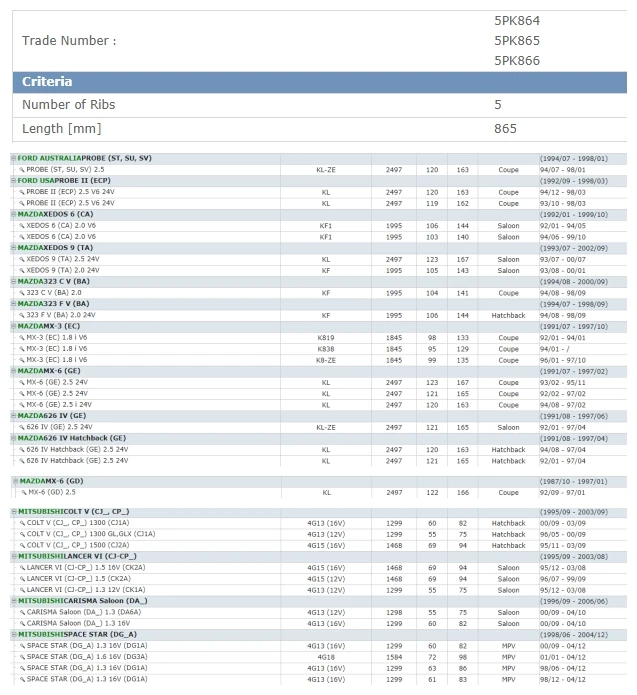Click the Number of Ribs label

click(69, 105)
